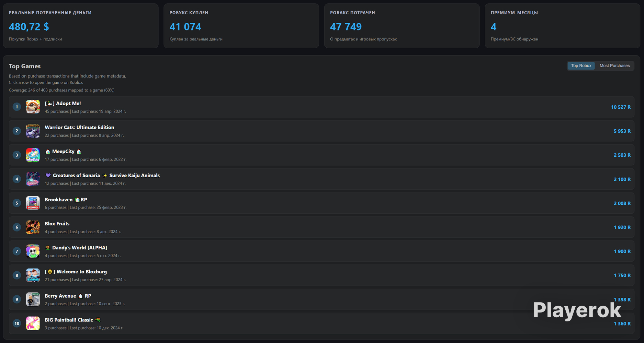Switch to the Top Robux tab
644x343 pixels.
pos(581,66)
